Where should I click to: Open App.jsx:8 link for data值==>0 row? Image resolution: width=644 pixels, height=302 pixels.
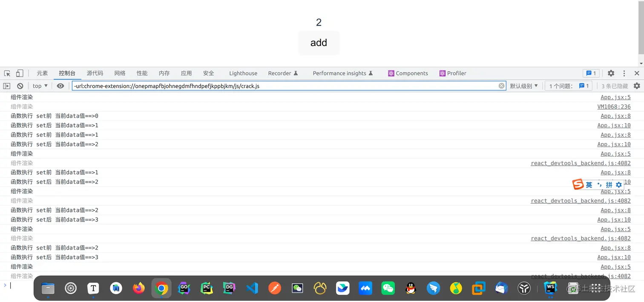[615, 116]
